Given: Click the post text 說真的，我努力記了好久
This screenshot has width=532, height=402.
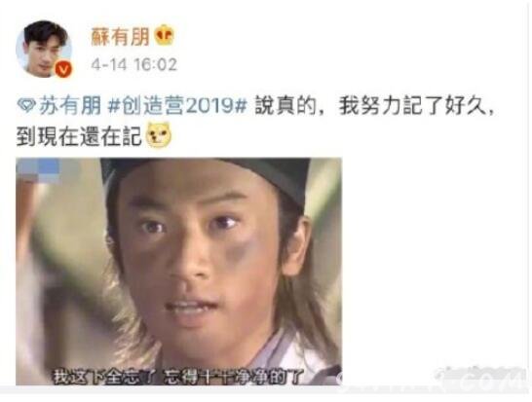Looking at the screenshot, I should (374, 106).
